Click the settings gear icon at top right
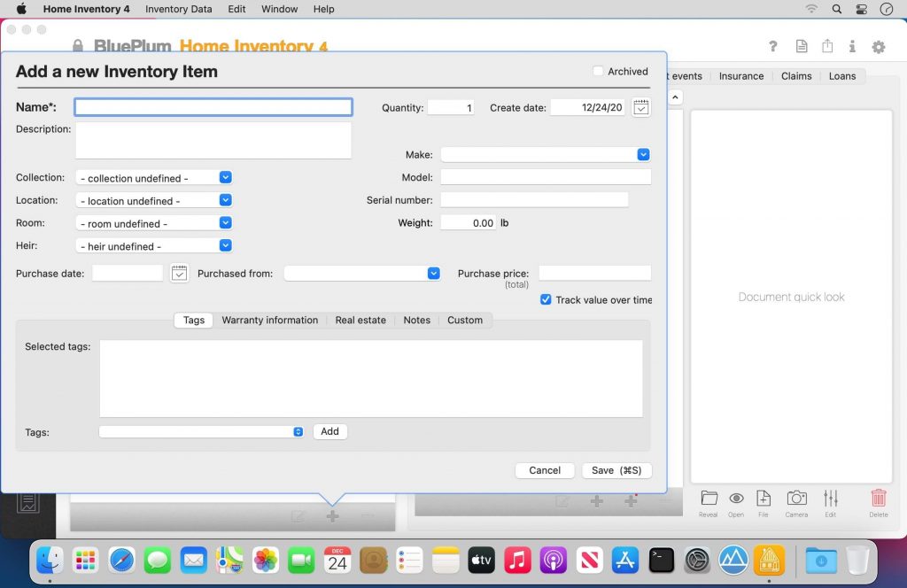This screenshot has width=907, height=588. [878, 47]
